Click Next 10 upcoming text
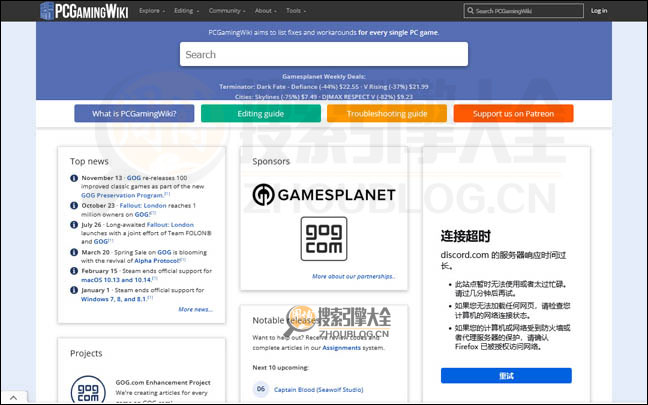The height and width of the screenshot is (405, 648). 281,367
